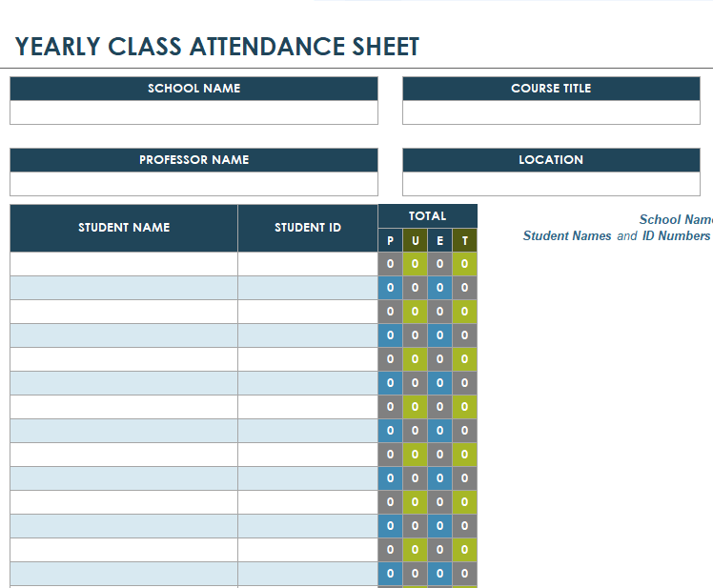Select the Location entry box
Image resolution: width=713 pixels, height=588 pixels.
tap(551, 184)
